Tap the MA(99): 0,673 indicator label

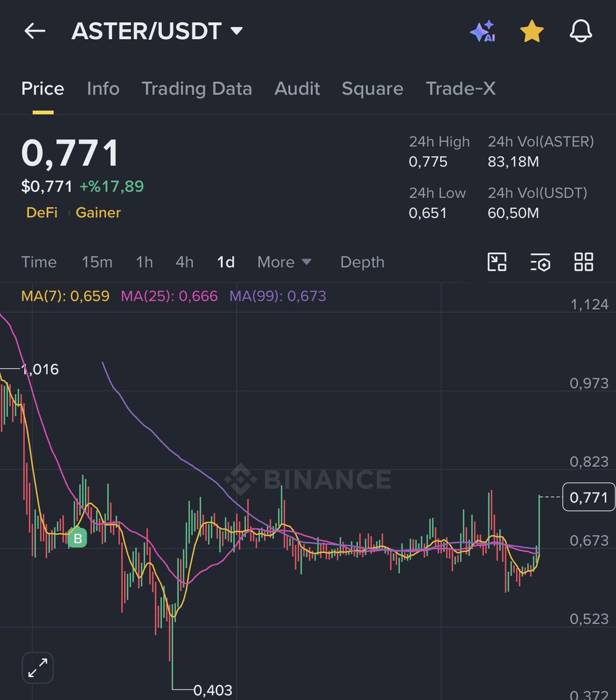(278, 296)
